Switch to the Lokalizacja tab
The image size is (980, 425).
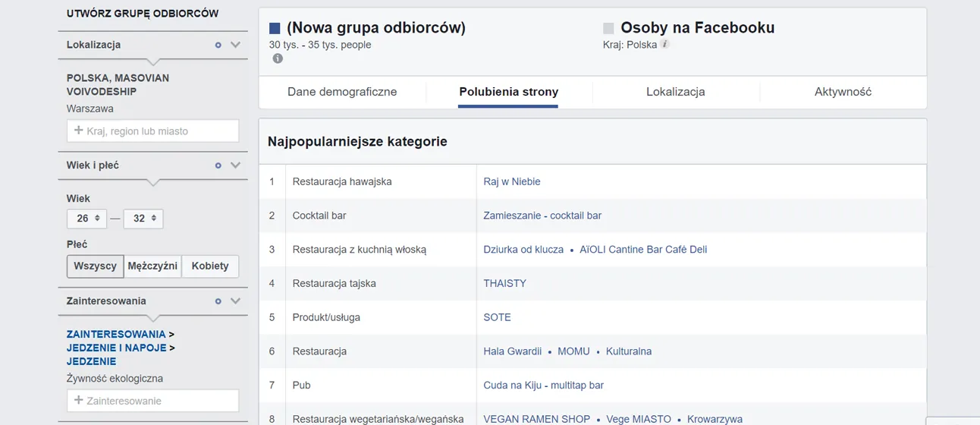pos(676,92)
